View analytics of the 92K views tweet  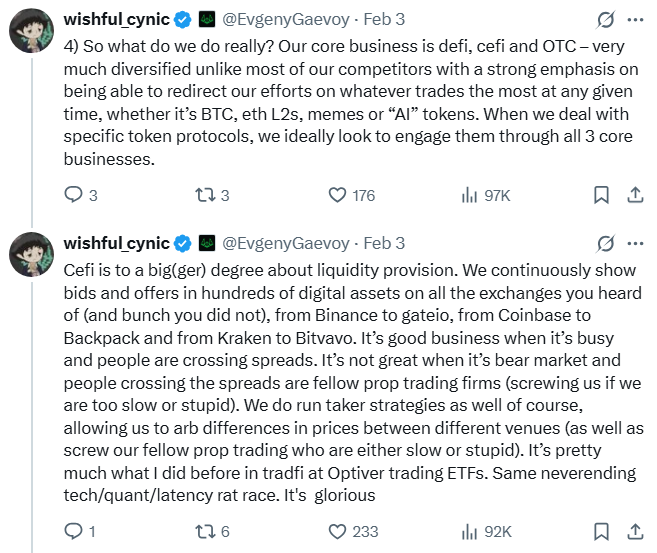[x=469, y=532]
